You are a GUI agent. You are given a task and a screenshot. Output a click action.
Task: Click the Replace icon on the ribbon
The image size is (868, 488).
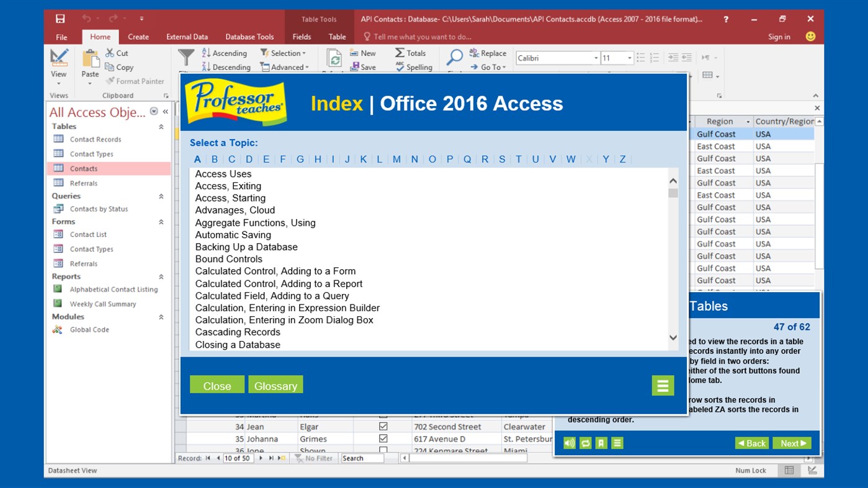click(487, 53)
